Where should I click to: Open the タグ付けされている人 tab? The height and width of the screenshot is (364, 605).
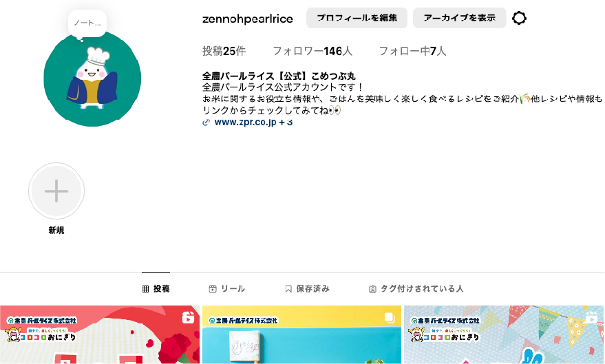tap(416, 289)
